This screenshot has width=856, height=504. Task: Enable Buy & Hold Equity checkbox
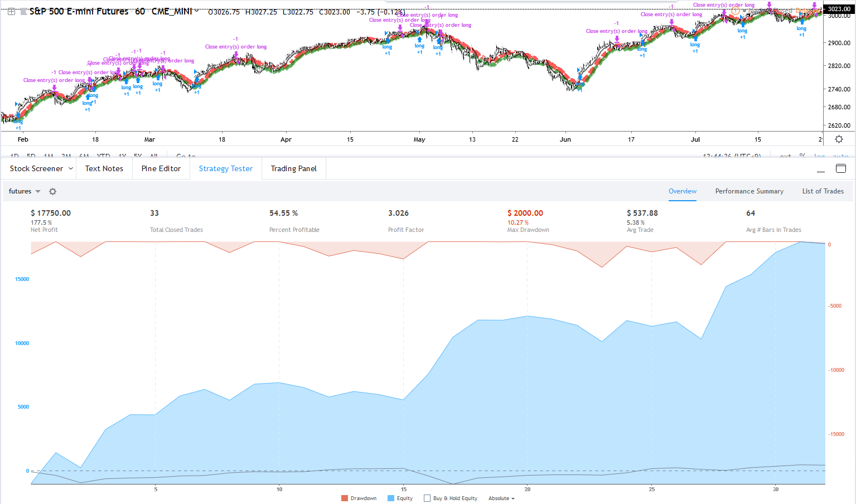pos(427,498)
